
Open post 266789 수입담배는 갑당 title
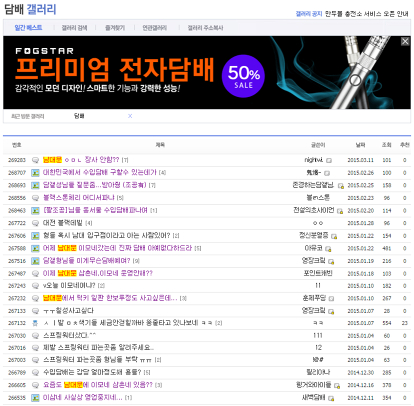pyautogui.click(x=92, y=372)
